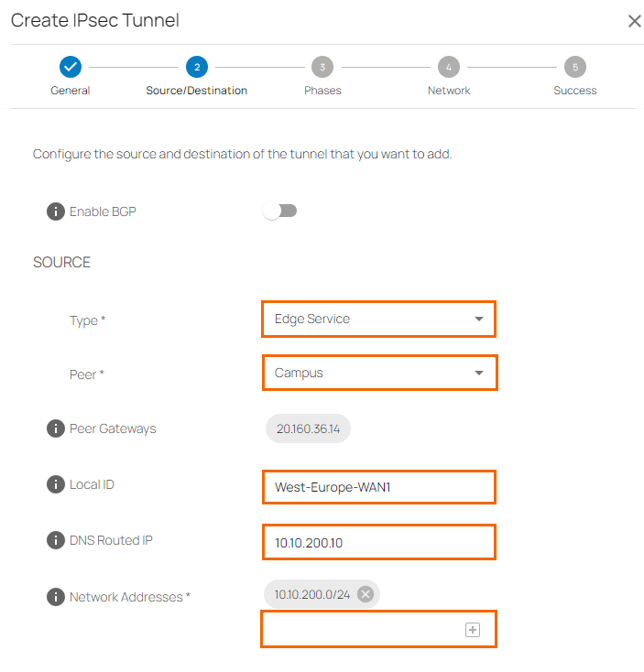Image resolution: width=644 pixels, height=672 pixels.
Task: Focus the empty Network Addresses input box
Action: (365, 630)
